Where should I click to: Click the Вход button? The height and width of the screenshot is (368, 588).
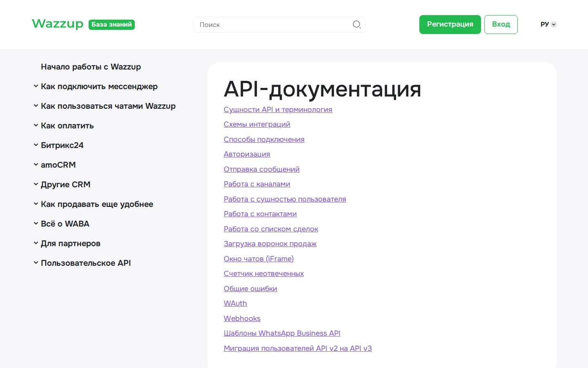[x=501, y=25]
